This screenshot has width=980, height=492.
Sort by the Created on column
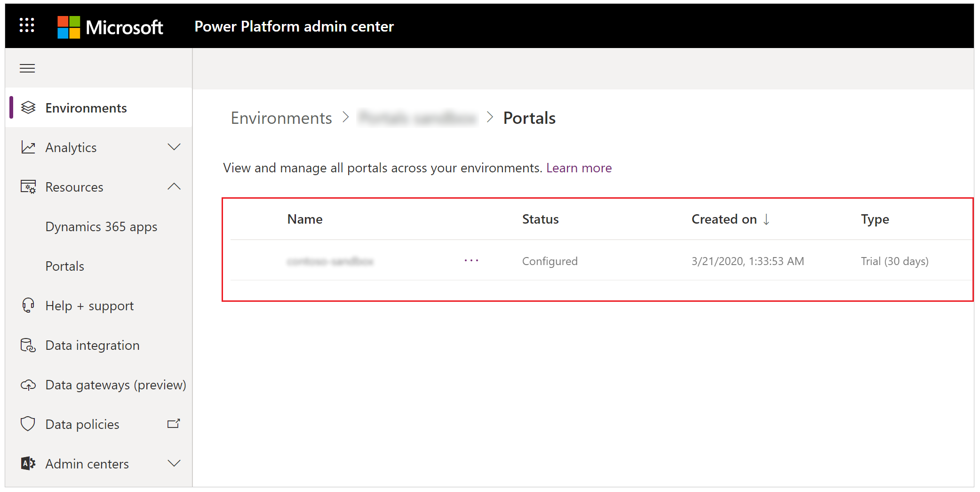pos(724,219)
